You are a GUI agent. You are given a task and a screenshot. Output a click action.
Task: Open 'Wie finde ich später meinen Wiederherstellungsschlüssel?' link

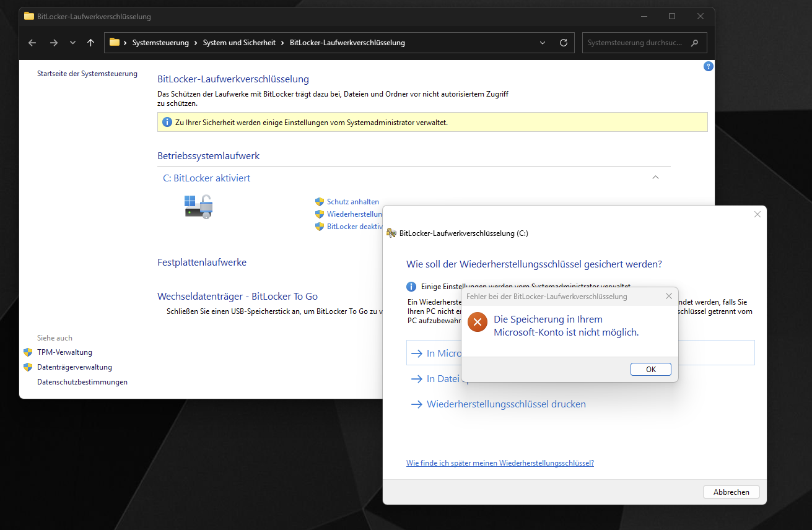pyautogui.click(x=500, y=463)
